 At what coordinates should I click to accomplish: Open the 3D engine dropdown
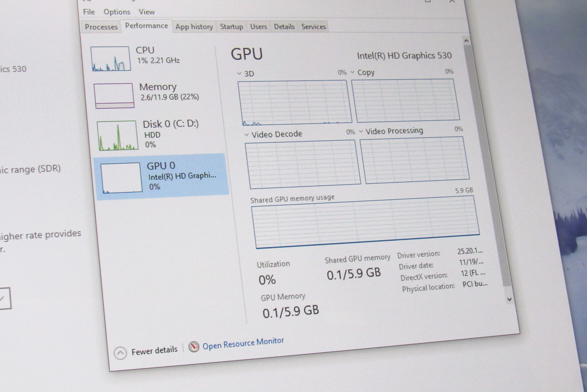point(239,74)
